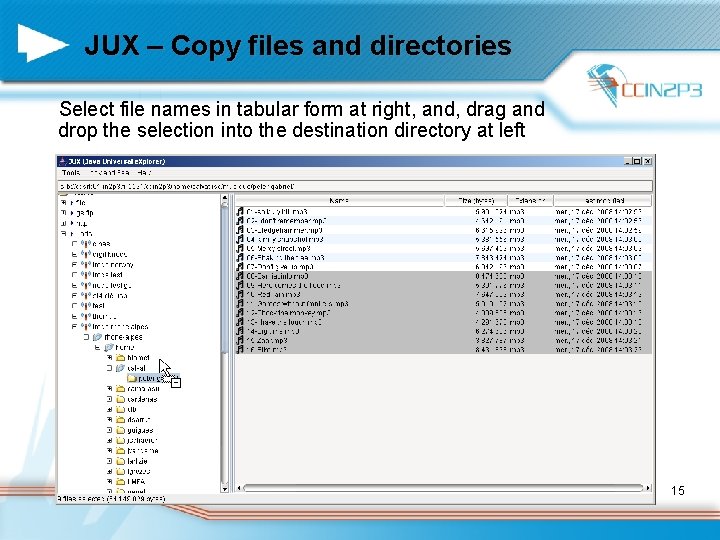Expand the lartaie folder node

pyautogui.click(x=109, y=461)
